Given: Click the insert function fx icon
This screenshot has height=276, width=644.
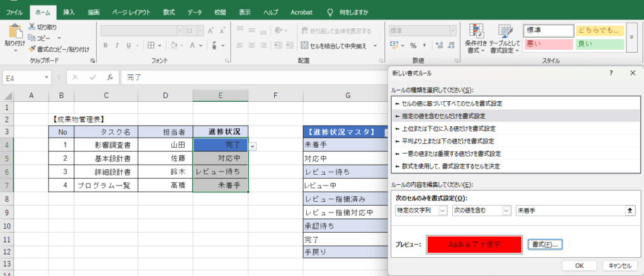Looking at the screenshot, I should (109, 77).
